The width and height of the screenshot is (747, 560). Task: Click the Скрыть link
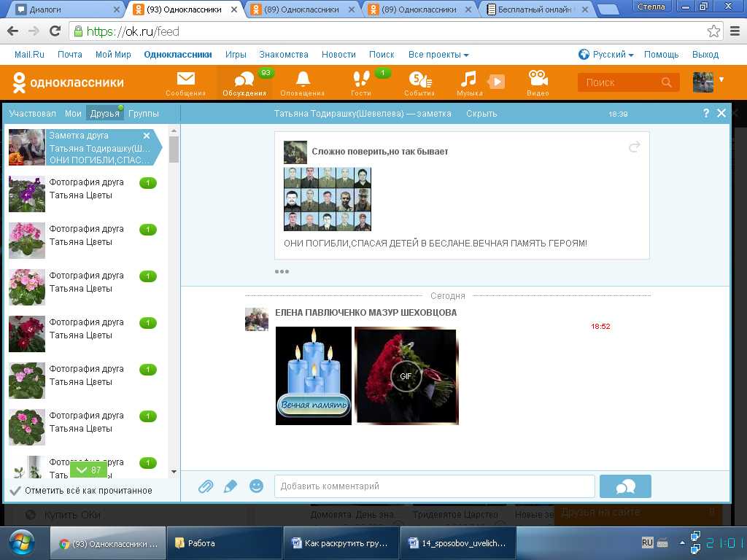point(481,114)
